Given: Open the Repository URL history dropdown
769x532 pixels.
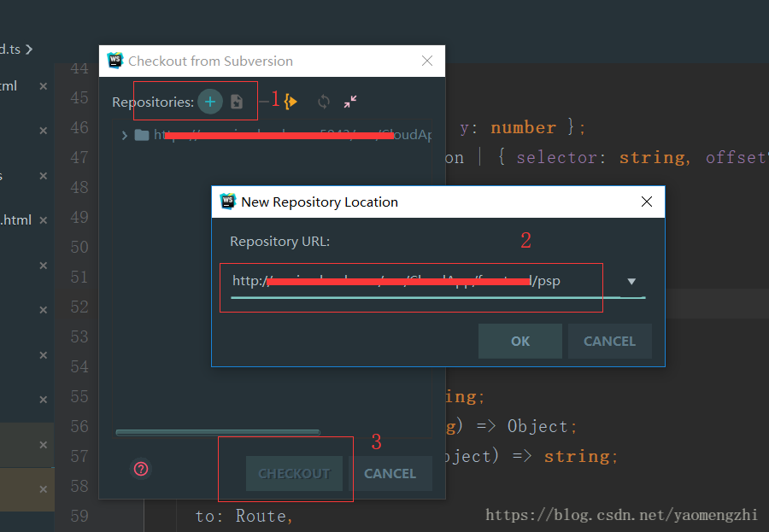Looking at the screenshot, I should pyautogui.click(x=631, y=282).
